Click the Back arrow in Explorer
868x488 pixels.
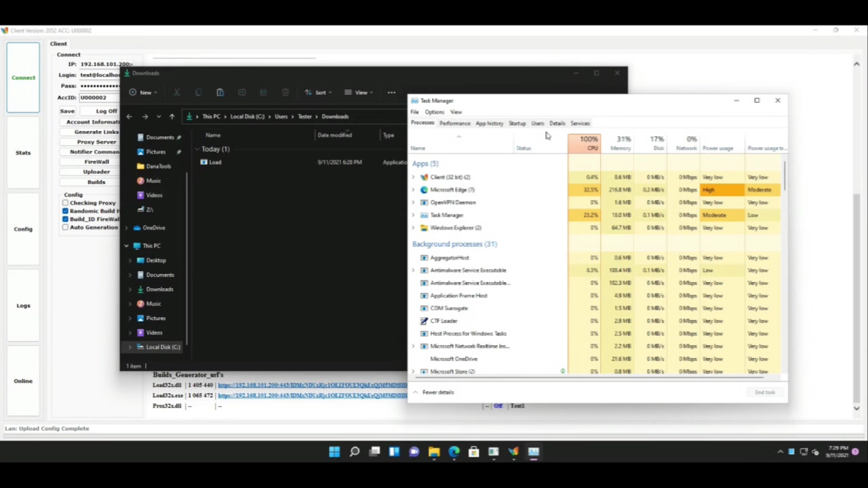[130, 117]
